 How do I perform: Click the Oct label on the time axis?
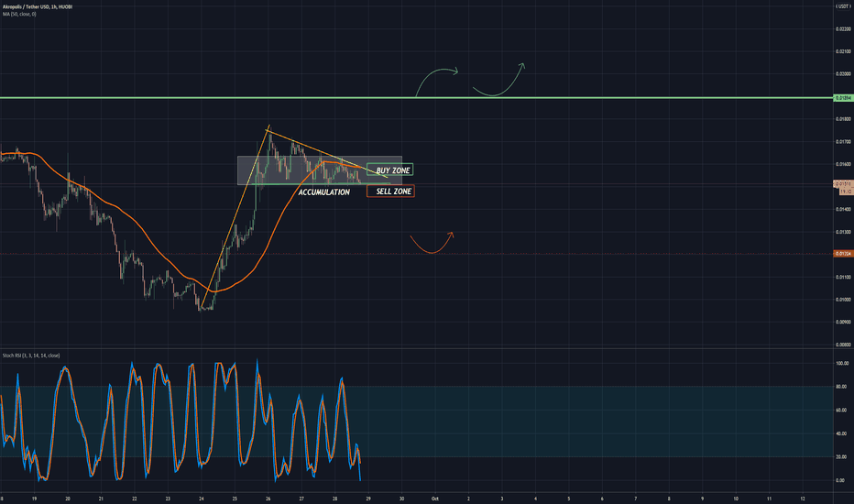click(x=435, y=499)
